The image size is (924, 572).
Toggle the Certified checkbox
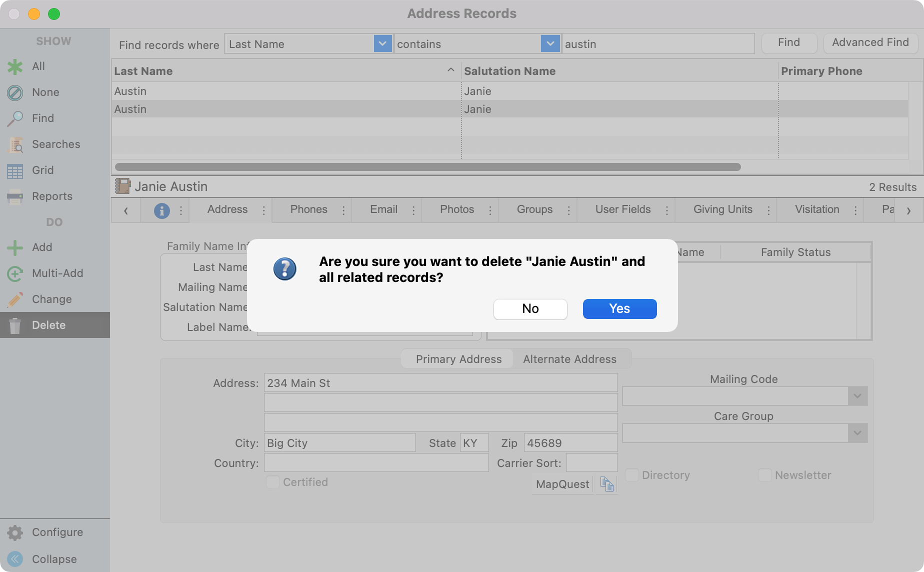272,482
